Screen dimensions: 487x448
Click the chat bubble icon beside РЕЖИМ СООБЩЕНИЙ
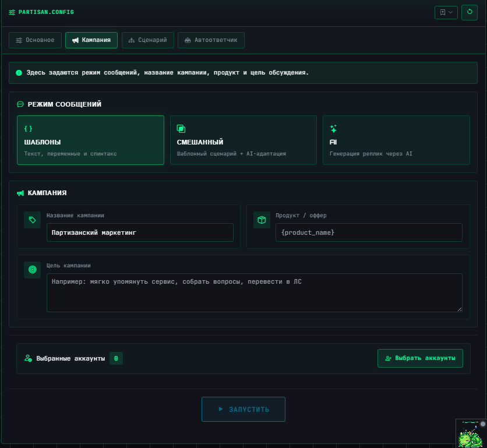coord(20,104)
